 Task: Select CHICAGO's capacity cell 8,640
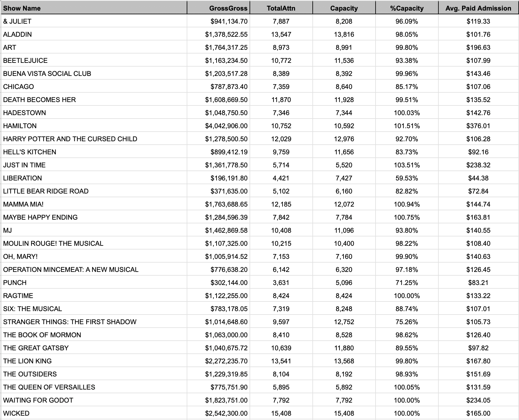click(344, 87)
